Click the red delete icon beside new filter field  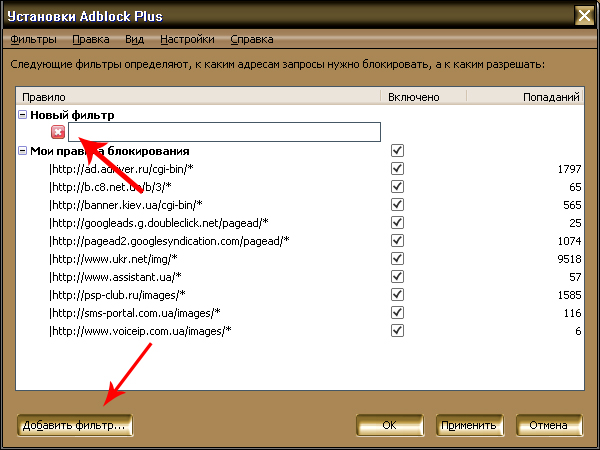(x=58, y=132)
